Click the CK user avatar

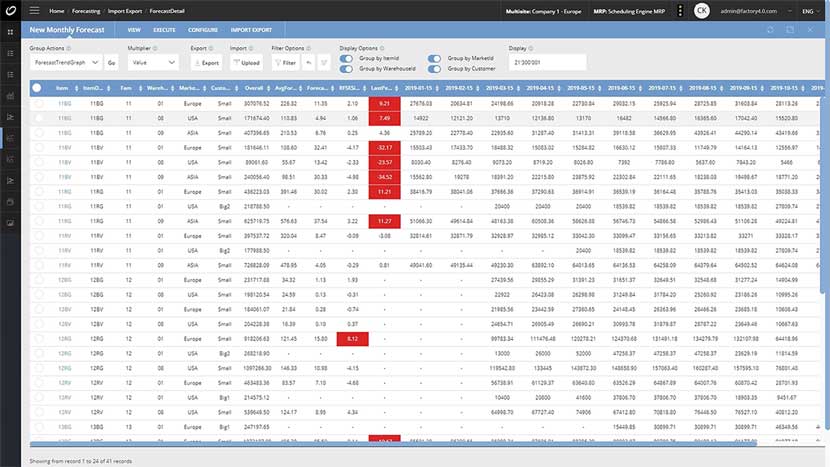pos(702,11)
